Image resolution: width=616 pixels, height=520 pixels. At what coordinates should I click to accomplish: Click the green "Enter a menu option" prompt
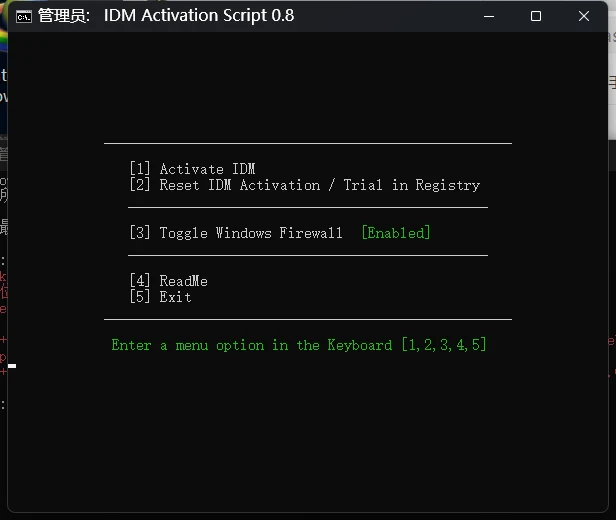coord(252,345)
